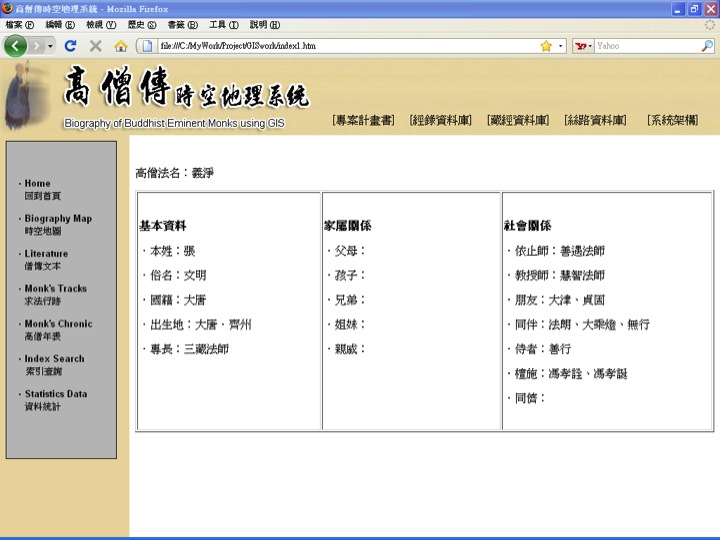The width and height of the screenshot is (720, 540).
Task: Click the 同伴：法朗、大乘燈、無行 entry
Action: click(x=582, y=325)
